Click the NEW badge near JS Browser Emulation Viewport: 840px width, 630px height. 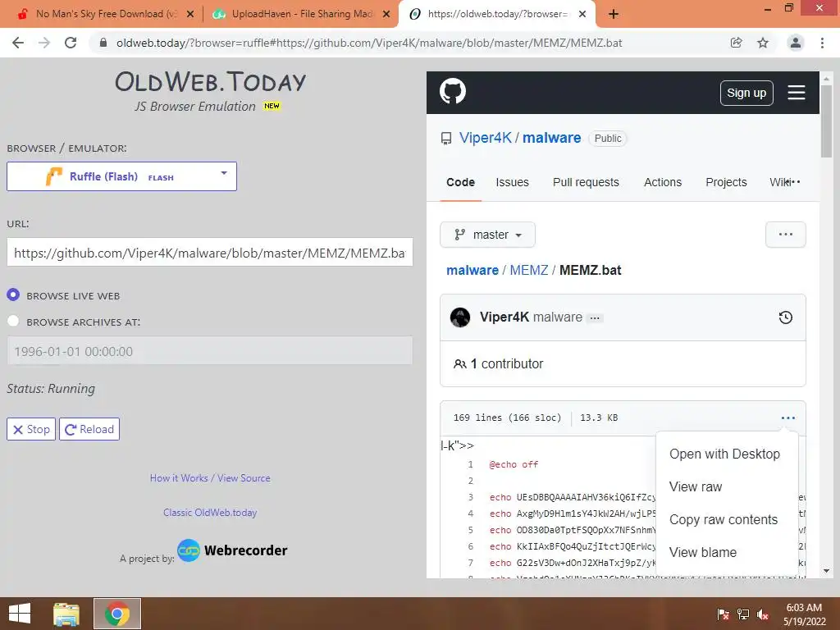[x=272, y=106]
